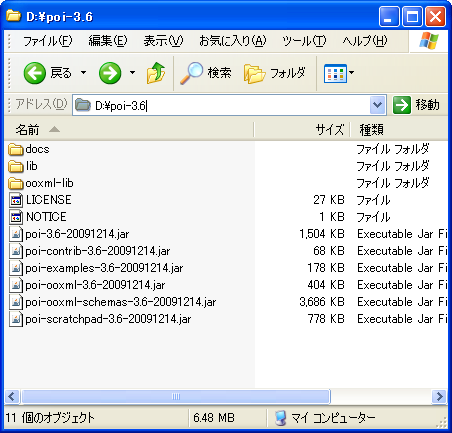Click the horizontal scrollbar left arrow
The image size is (452, 433).
click(12, 397)
